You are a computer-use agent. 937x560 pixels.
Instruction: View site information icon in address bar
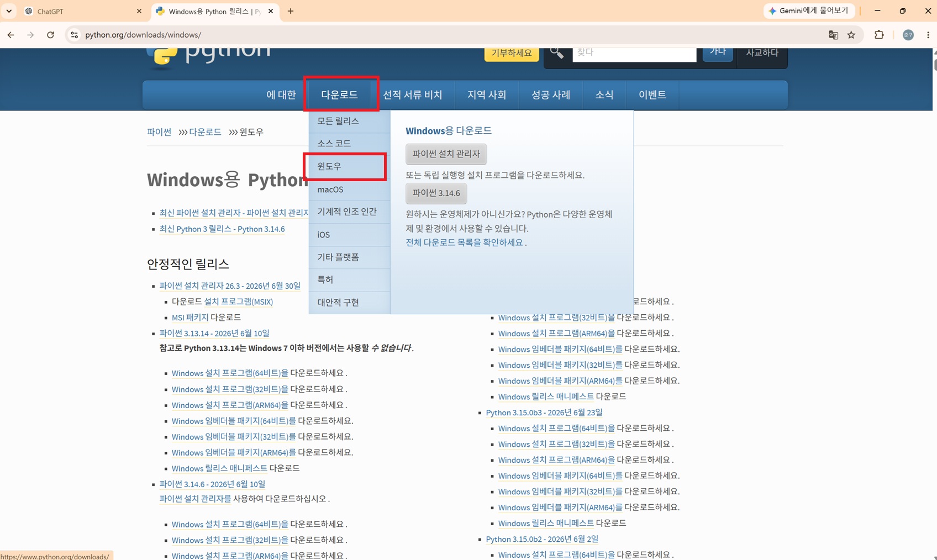tap(74, 35)
